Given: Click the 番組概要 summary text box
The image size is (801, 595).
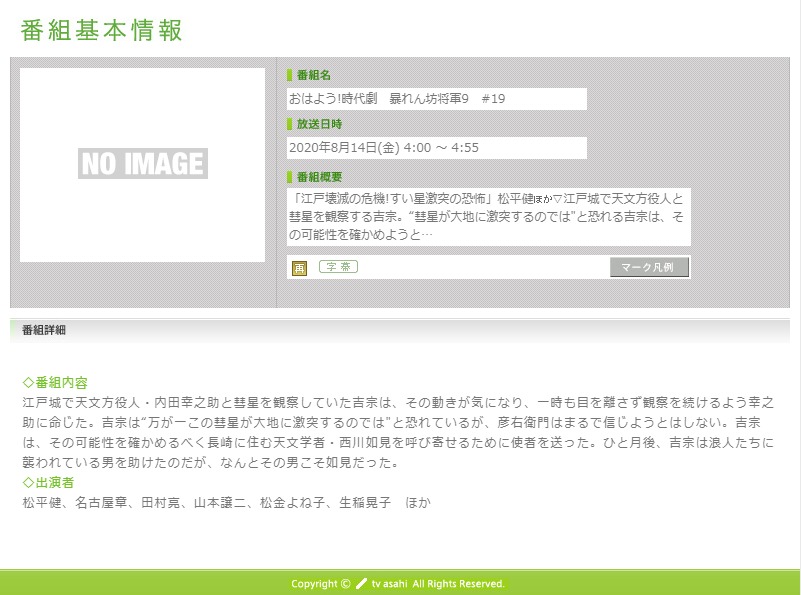Looking at the screenshot, I should 488,216.
